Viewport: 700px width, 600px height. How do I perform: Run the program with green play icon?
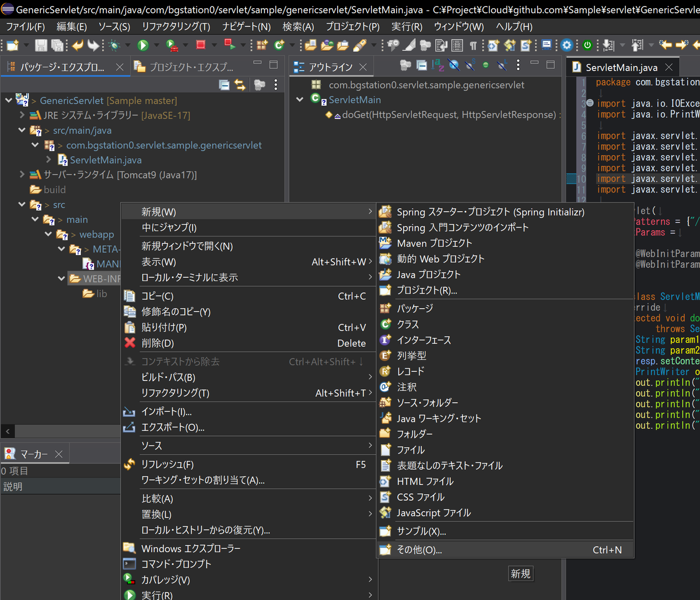click(143, 45)
